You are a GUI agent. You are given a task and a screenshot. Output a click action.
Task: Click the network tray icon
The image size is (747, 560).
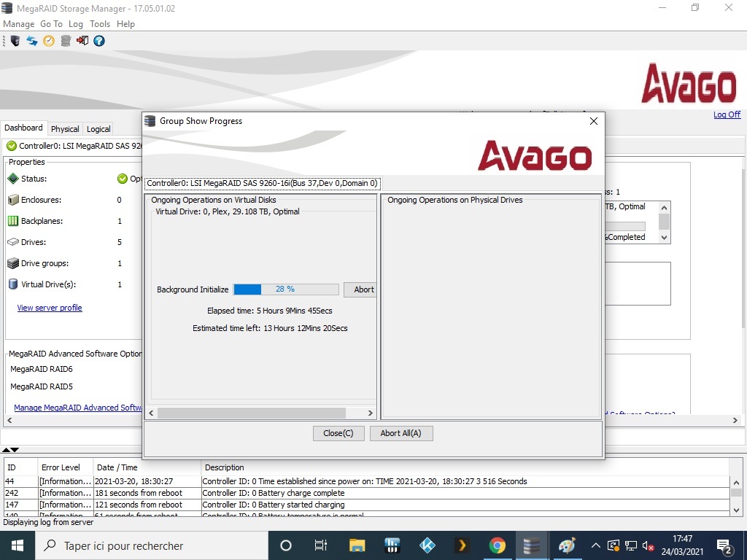[x=631, y=545]
